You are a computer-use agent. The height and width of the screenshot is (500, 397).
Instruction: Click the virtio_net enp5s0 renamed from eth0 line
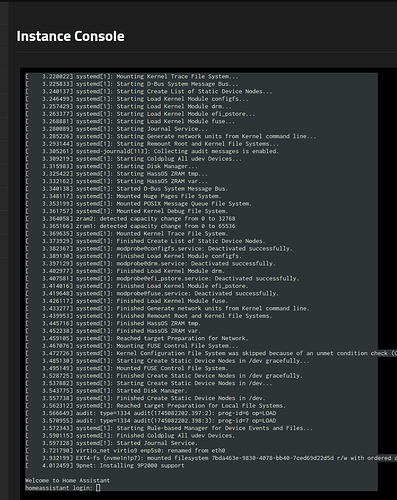(125, 450)
